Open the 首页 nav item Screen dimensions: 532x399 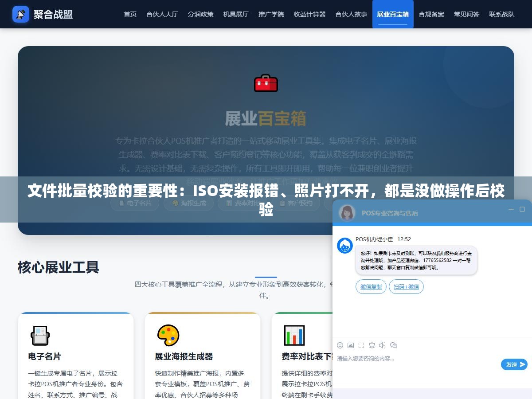pos(130,14)
